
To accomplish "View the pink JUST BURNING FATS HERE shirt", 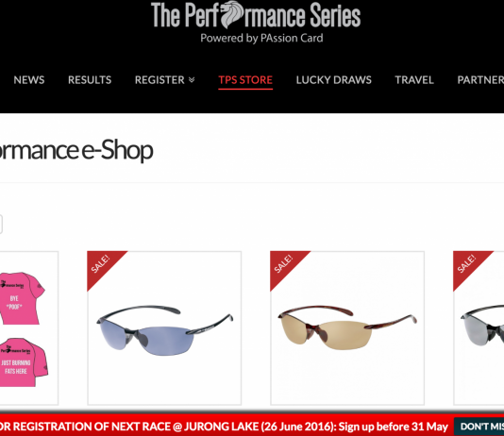I will pyautogui.click(x=24, y=362).
